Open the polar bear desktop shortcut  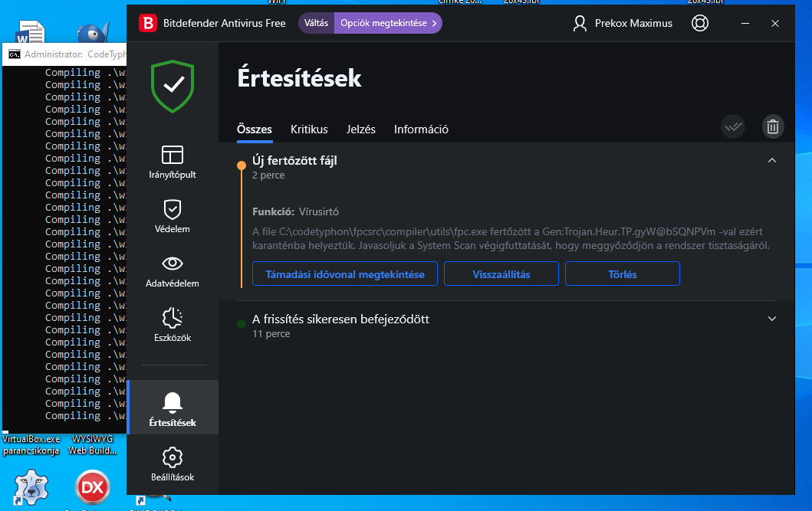pyautogui.click(x=31, y=487)
